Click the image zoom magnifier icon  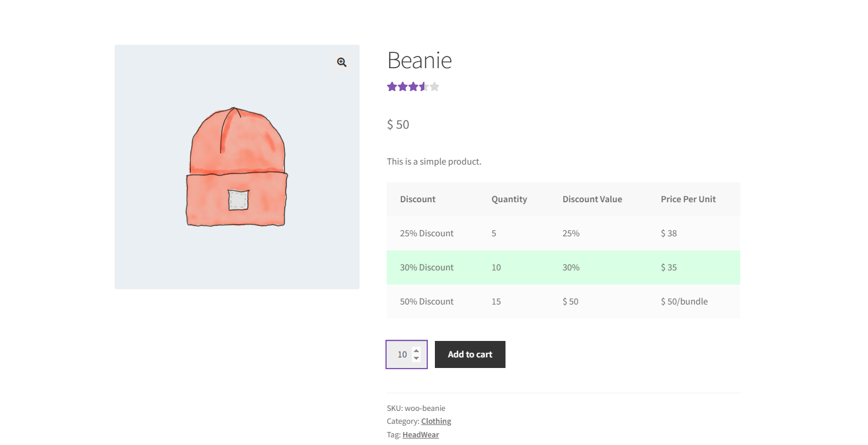(x=341, y=62)
